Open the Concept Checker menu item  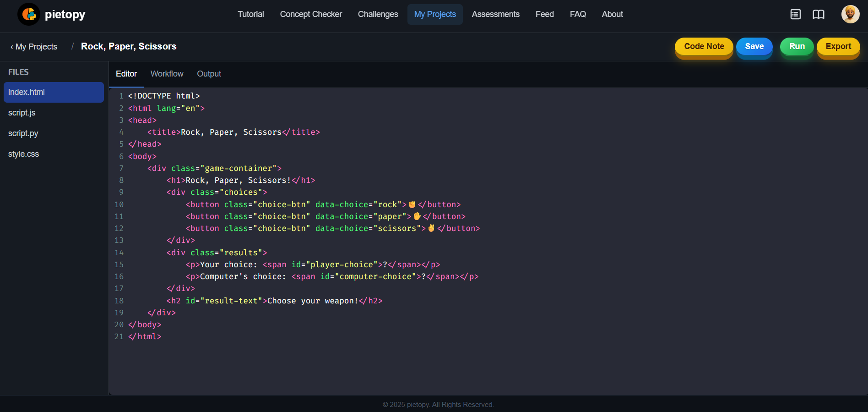point(311,14)
